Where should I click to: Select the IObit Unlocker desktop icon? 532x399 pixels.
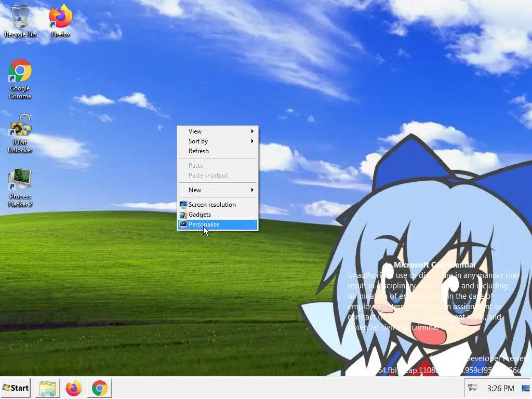point(20,134)
